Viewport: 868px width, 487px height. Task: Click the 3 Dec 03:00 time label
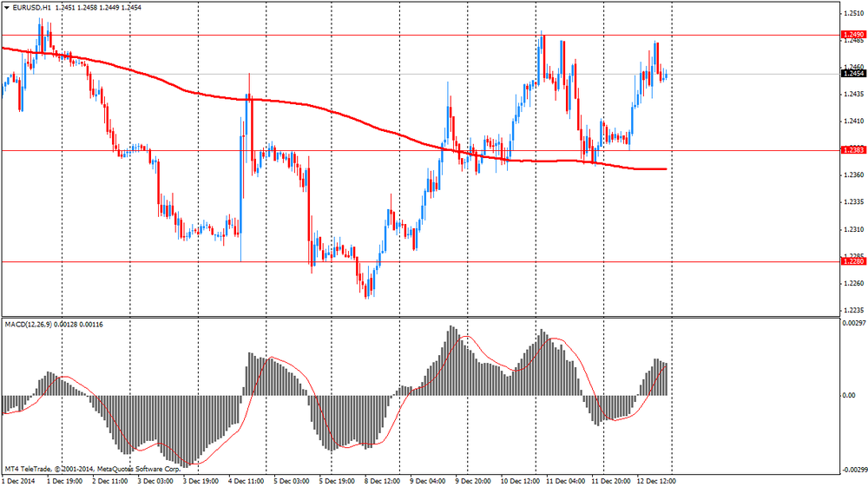tap(155, 481)
